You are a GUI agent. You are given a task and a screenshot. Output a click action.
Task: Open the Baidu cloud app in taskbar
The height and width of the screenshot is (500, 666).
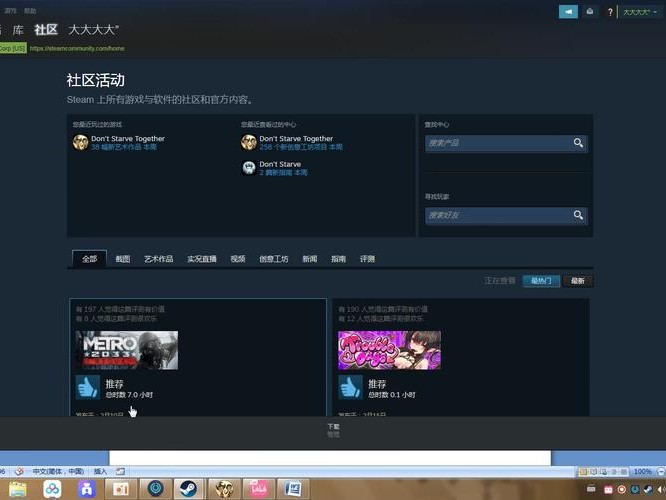click(52, 489)
